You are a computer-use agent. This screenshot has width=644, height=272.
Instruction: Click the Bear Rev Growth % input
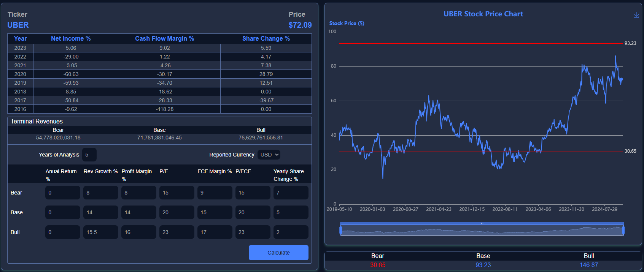100,193
